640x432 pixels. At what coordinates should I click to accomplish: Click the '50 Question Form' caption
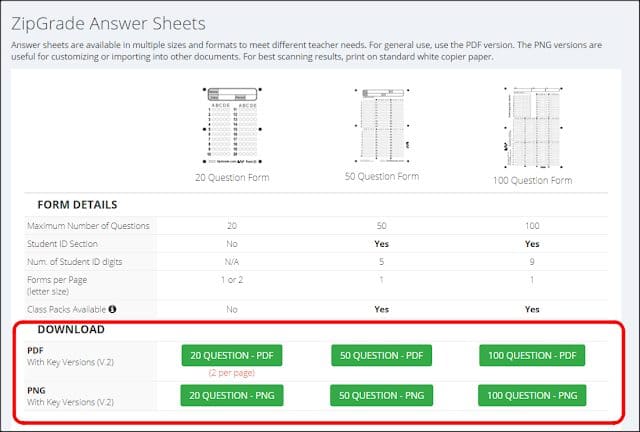382,176
